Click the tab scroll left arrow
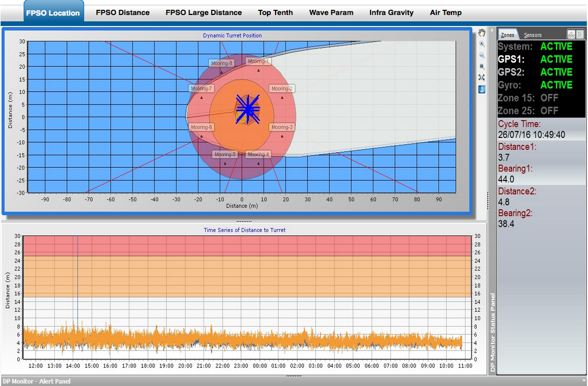The image size is (588, 386). [571, 35]
